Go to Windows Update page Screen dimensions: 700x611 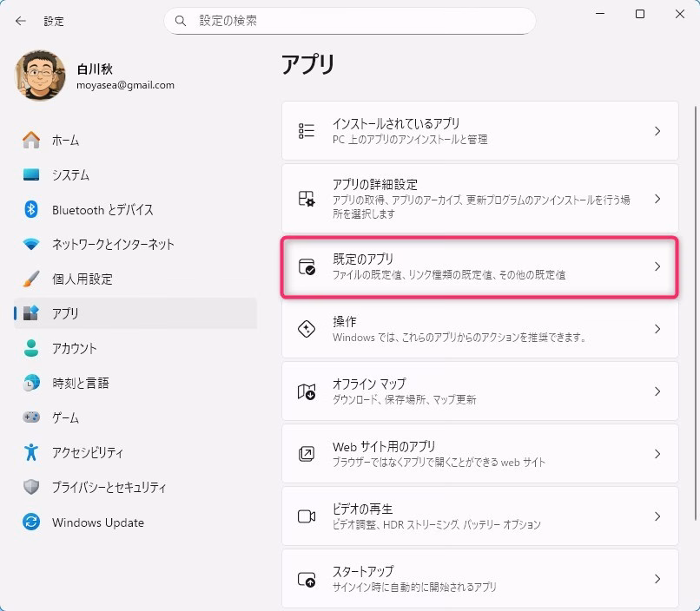(x=135, y=522)
